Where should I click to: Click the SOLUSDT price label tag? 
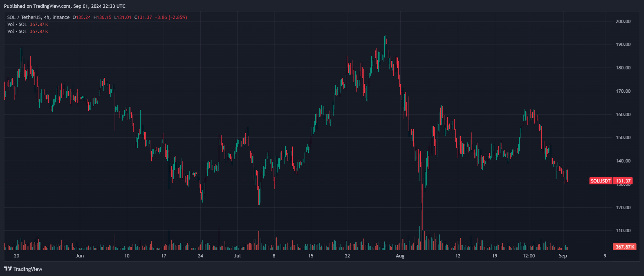601,181
